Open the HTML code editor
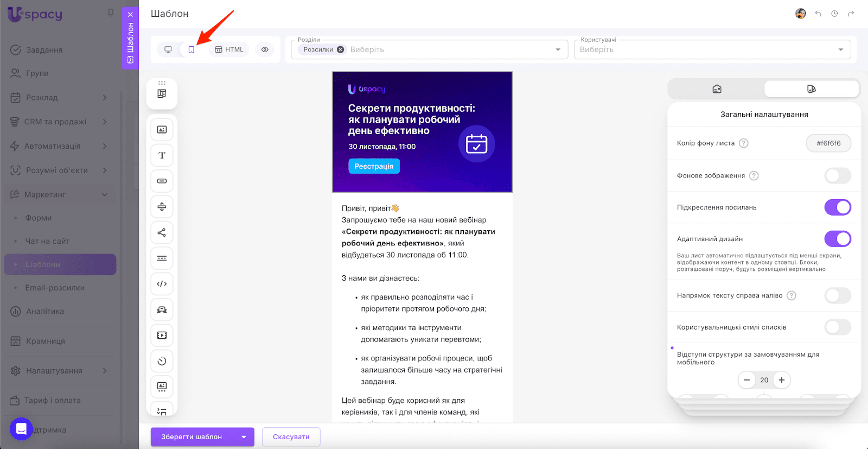The width and height of the screenshot is (868, 449). pos(229,49)
